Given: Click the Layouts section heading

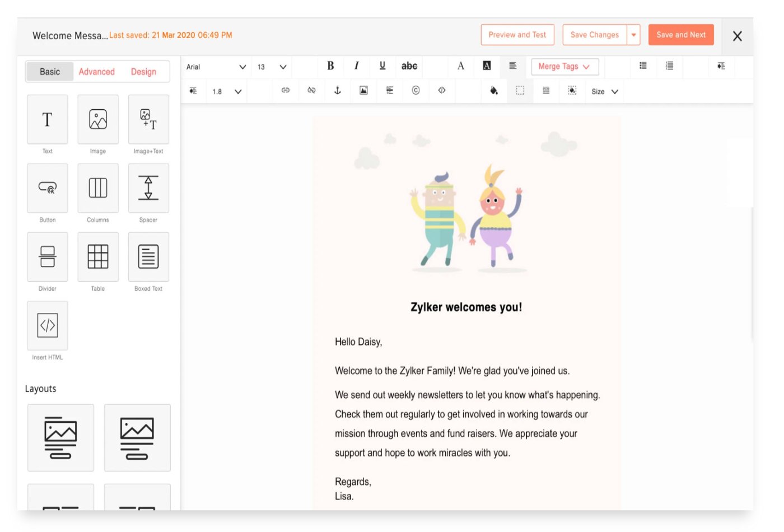Looking at the screenshot, I should click(x=40, y=389).
